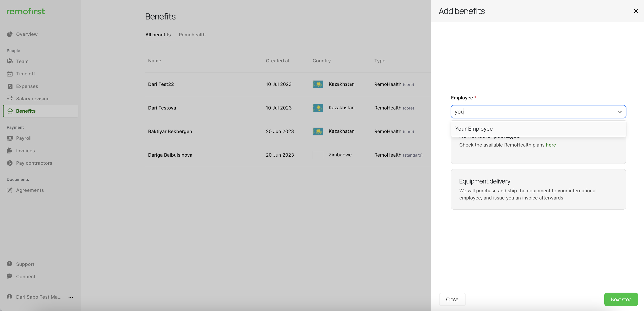The image size is (644, 311).
Task: Click the Time off calendar icon
Action: point(10,74)
